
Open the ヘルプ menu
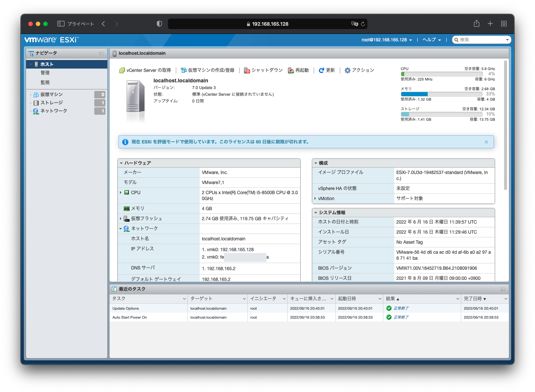(431, 40)
